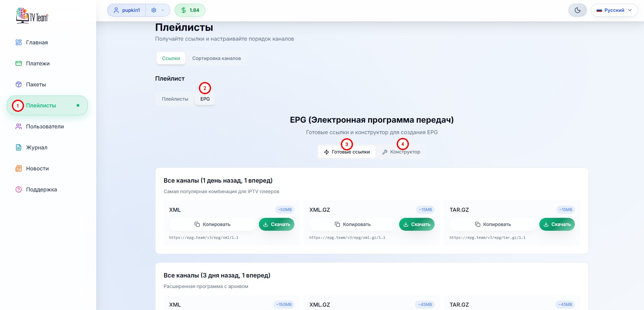The width and height of the screenshot is (644, 310).
Task: Open Поддержка help page
Action: point(41,190)
